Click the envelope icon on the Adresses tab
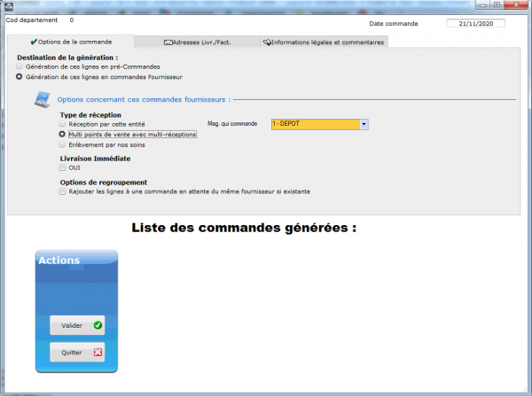Viewport: 532px width, 396px height. pyautogui.click(x=168, y=43)
